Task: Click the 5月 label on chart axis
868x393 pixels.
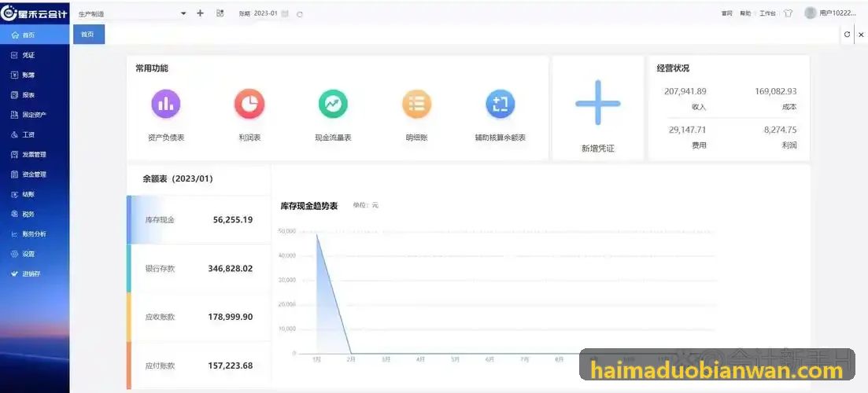Action: [x=455, y=359]
